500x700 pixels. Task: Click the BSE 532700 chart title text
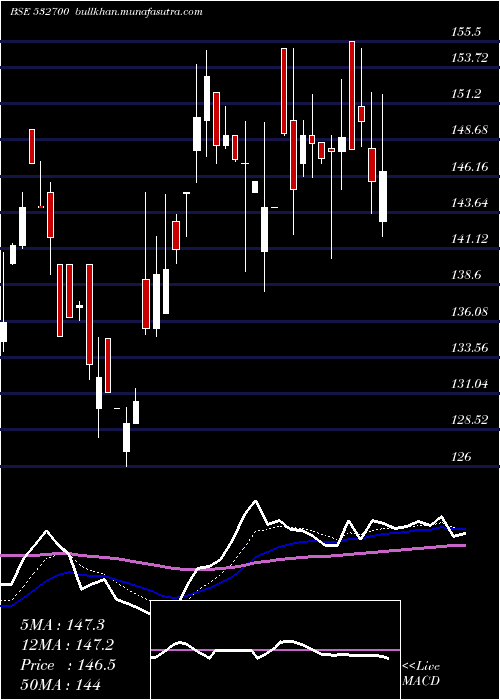tap(39, 12)
